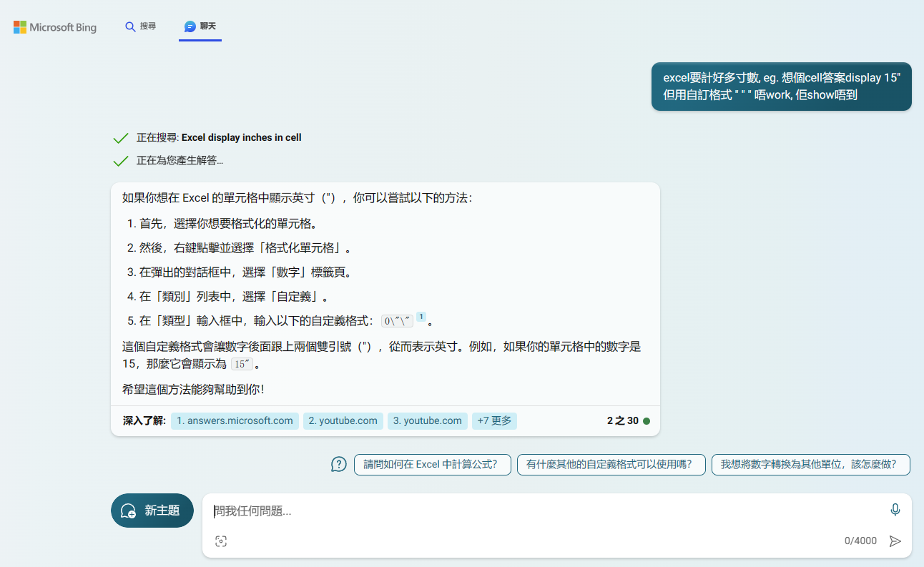The height and width of the screenshot is (567, 924).
Task: Click the 0/4000 character counter
Action: pyautogui.click(x=860, y=541)
